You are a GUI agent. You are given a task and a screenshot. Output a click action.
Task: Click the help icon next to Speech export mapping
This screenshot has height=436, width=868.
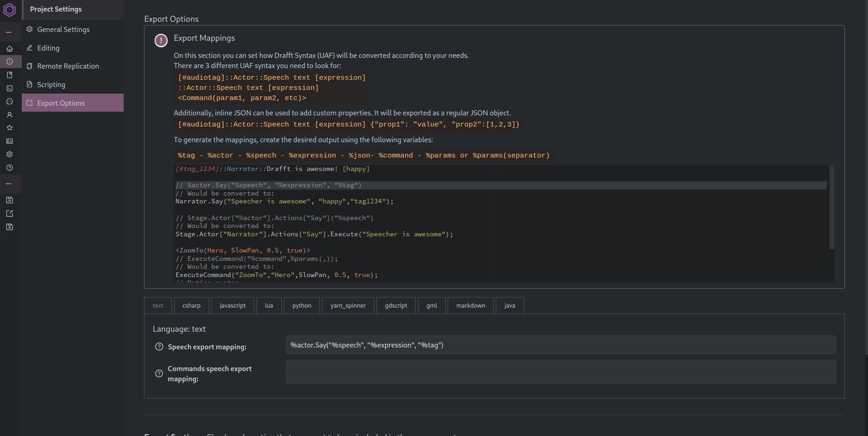(159, 346)
